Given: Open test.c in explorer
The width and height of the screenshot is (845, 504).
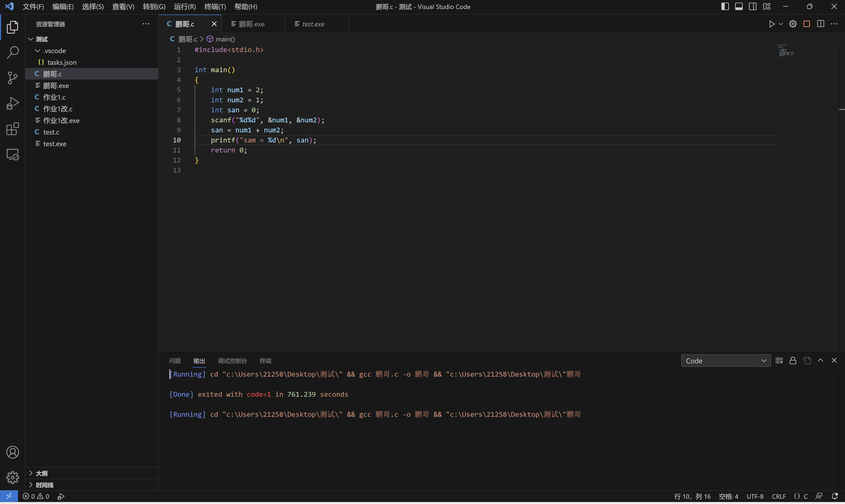Looking at the screenshot, I should pyautogui.click(x=92, y=132).
